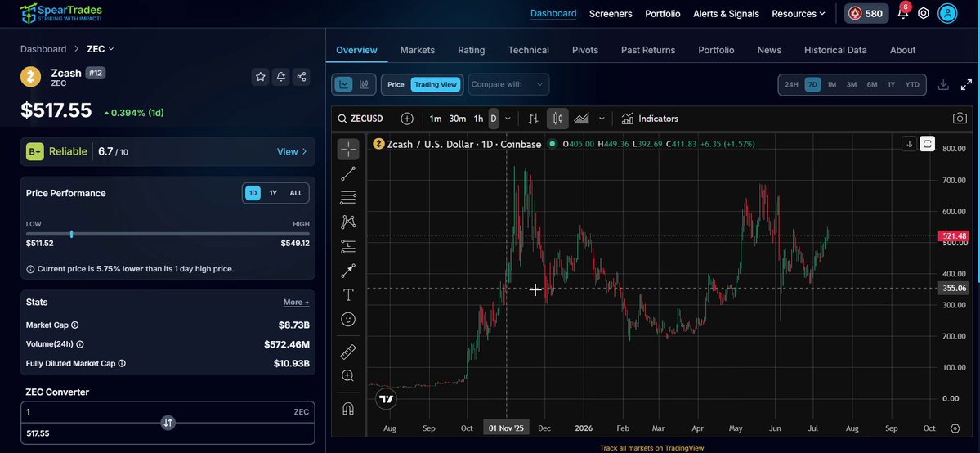
Task: Go to Screeners in top navigation
Action: [x=611, y=13]
